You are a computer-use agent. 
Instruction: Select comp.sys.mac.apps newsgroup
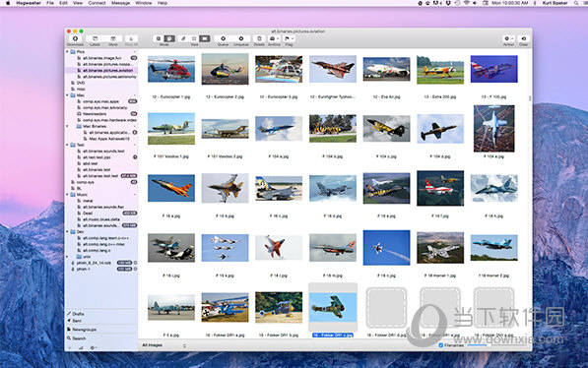point(100,101)
